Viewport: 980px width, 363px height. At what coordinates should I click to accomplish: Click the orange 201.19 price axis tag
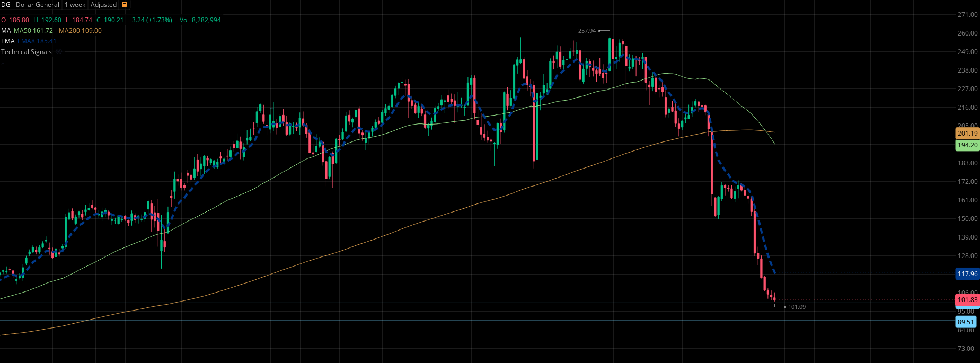(967, 134)
